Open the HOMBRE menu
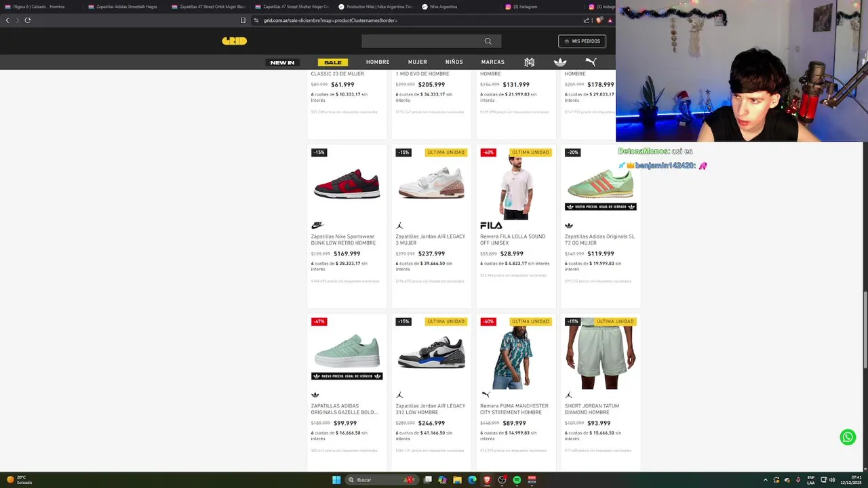 click(378, 62)
